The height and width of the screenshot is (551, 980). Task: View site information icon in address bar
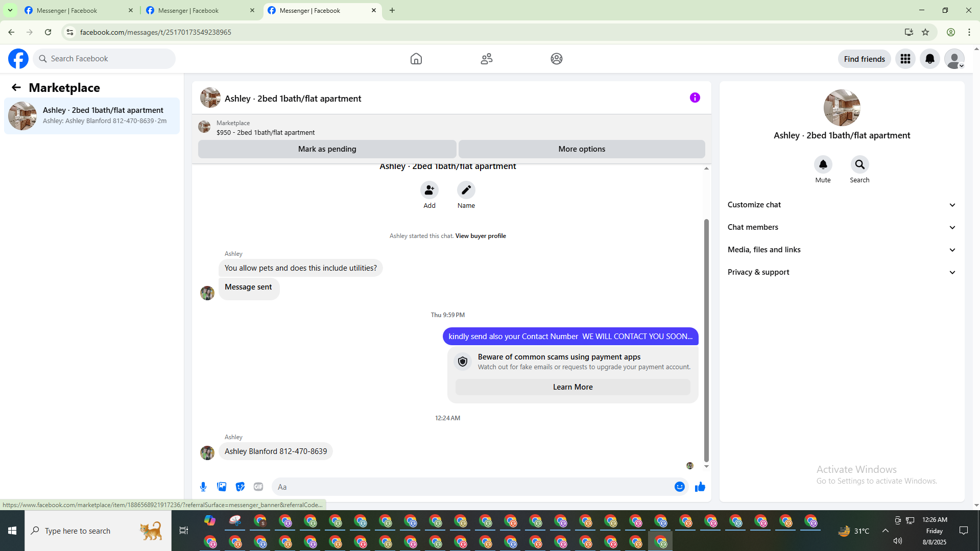pyautogui.click(x=70, y=32)
